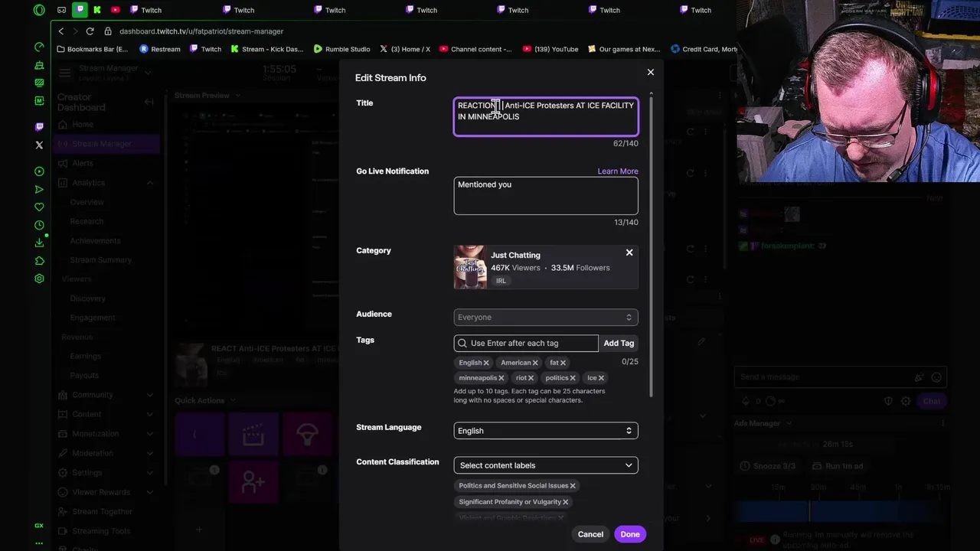Click the Just Chatting category thumbnail
This screenshot has width=980, height=551.
[x=470, y=267]
